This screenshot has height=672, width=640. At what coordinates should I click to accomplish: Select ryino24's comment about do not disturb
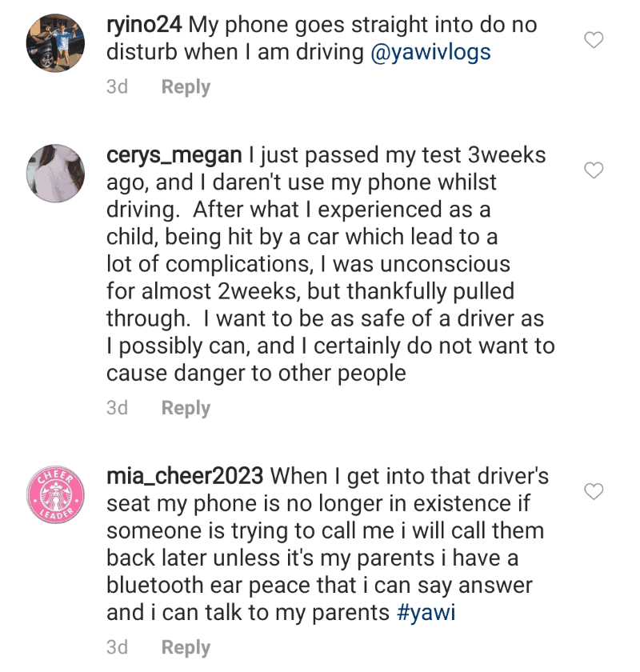[x=322, y=38]
